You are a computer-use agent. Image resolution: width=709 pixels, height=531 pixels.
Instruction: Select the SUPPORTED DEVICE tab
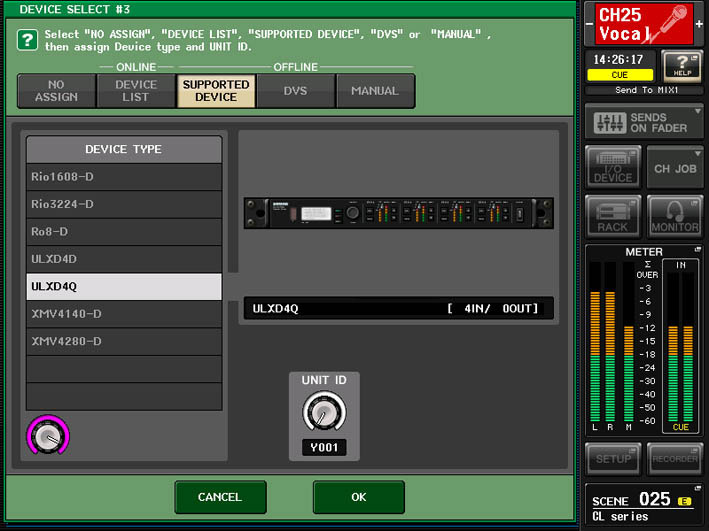(x=216, y=91)
